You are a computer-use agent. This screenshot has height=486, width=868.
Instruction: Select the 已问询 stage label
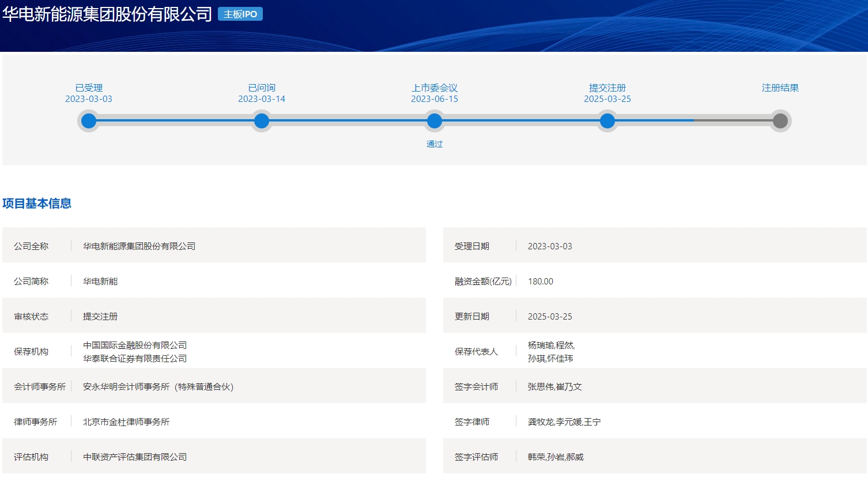[x=262, y=88]
